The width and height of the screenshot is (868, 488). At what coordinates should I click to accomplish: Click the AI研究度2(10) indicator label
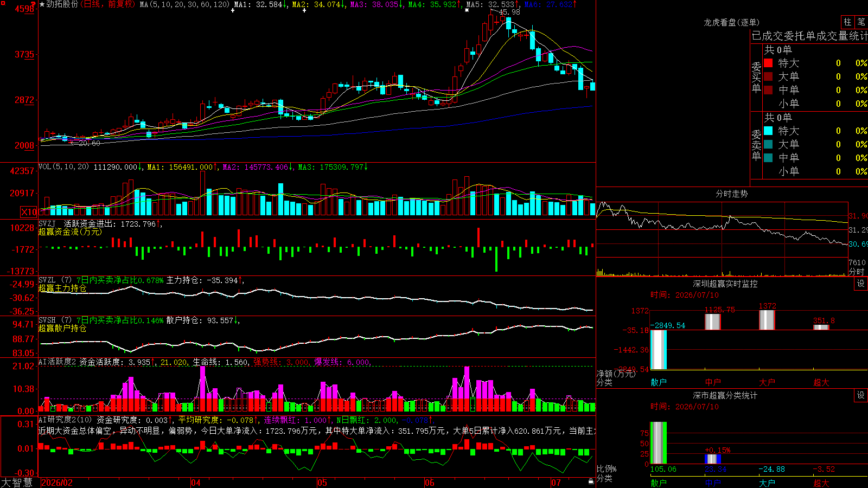tap(65, 420)
